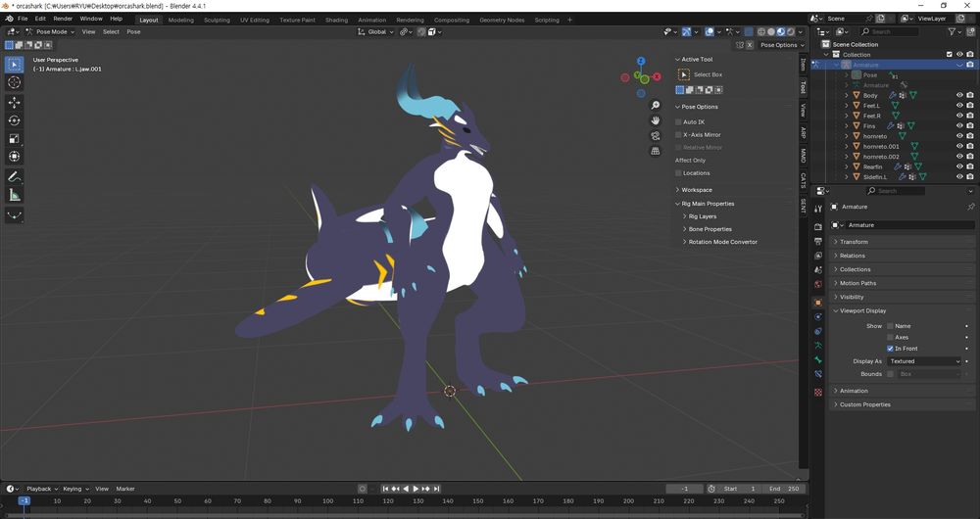Viewport: 980px width, 519px height.
Task: Open the Bone properties tab icon
Action: pyautogui.click(x=818, y=359)
